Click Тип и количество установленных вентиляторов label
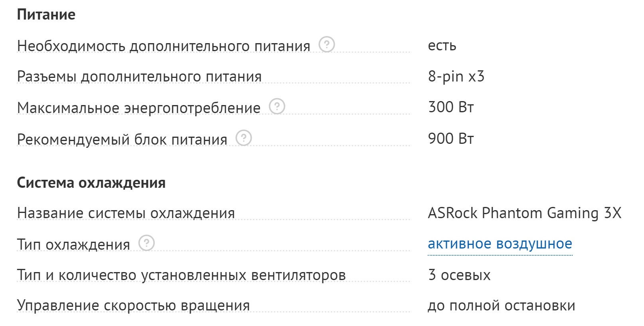 pos(181,275)
